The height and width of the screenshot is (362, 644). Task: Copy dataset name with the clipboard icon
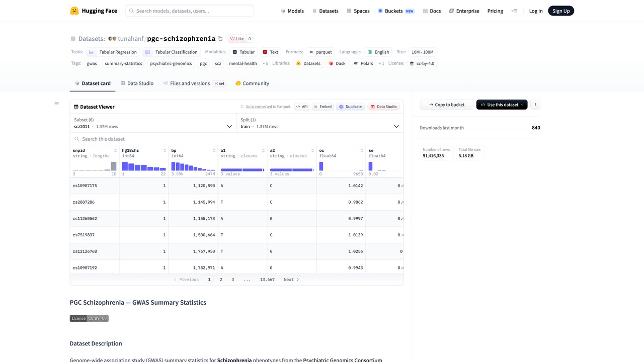[220, 39]
